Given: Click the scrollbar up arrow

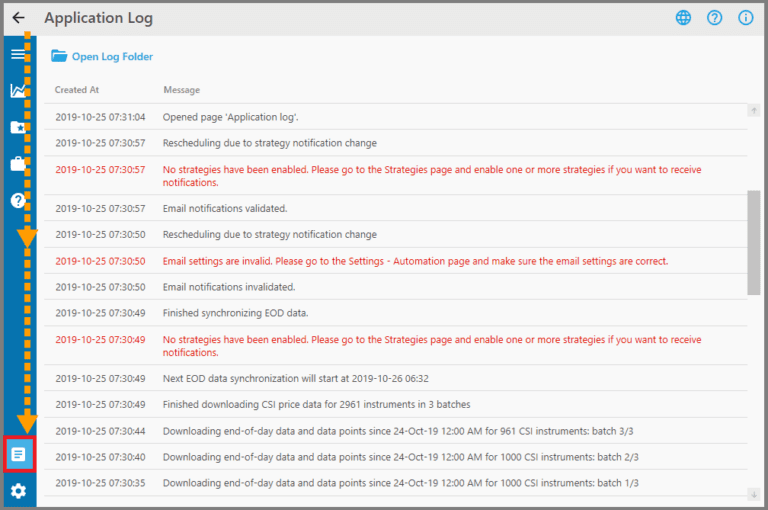Looking at the screenshot, I should [x=754, y=111].
